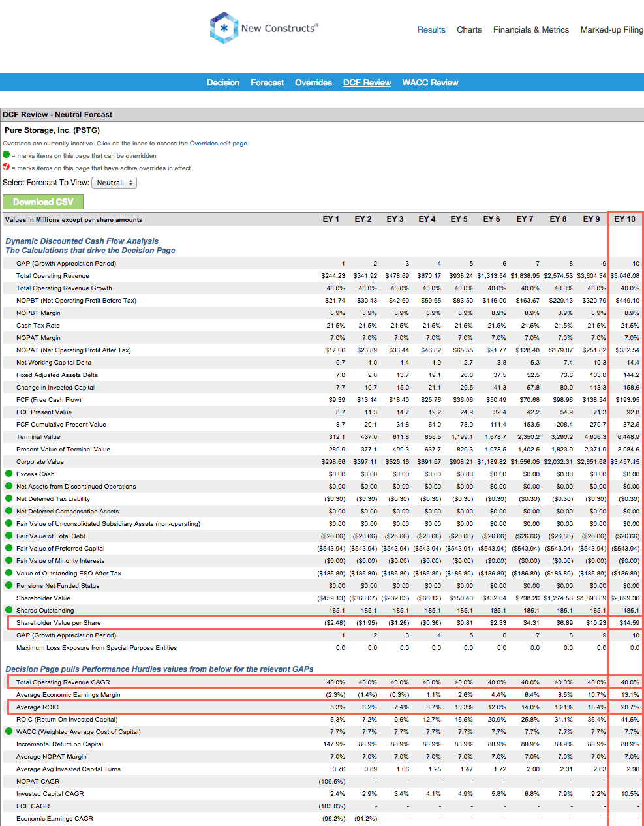
Task: Click the Net Working Capital Delta label
Action: coord(54,362)
